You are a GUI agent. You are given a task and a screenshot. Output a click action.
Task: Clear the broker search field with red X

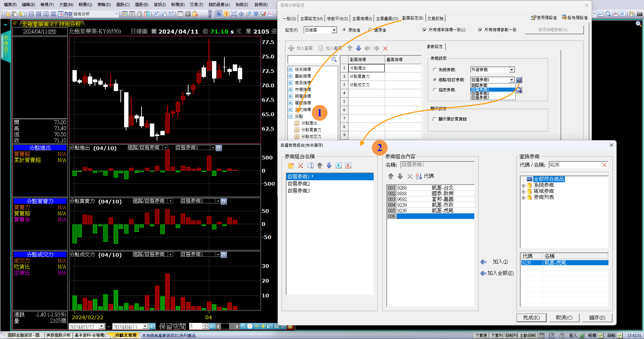pyautogui.click(x=604, y=165)
